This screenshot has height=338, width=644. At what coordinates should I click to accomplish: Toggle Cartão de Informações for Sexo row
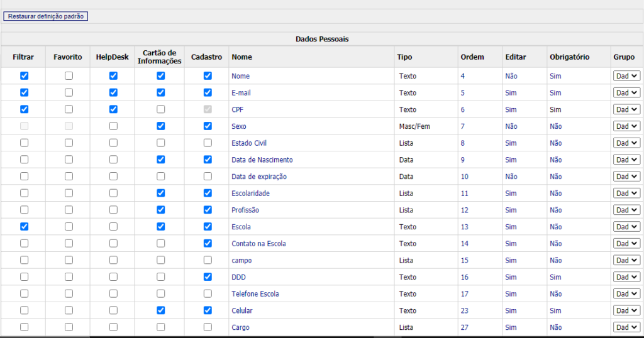(x=161, y=126)
